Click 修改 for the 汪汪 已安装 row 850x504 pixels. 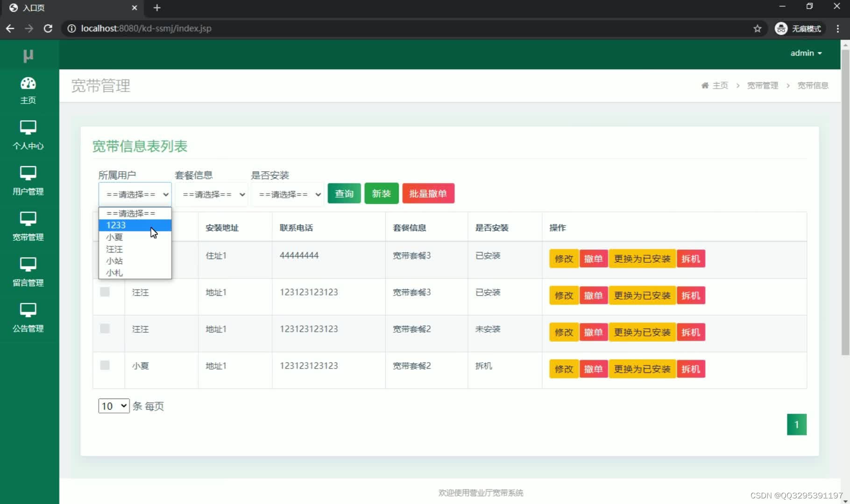point(564,295)
